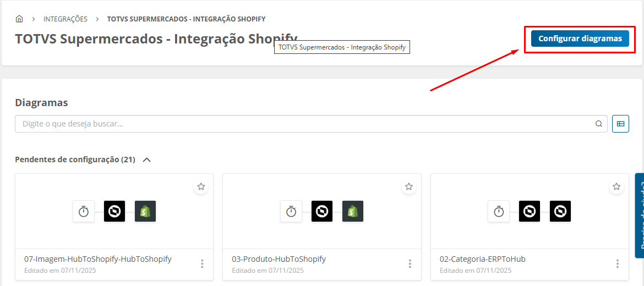Click timer icon in 03-Produto card

291,211
